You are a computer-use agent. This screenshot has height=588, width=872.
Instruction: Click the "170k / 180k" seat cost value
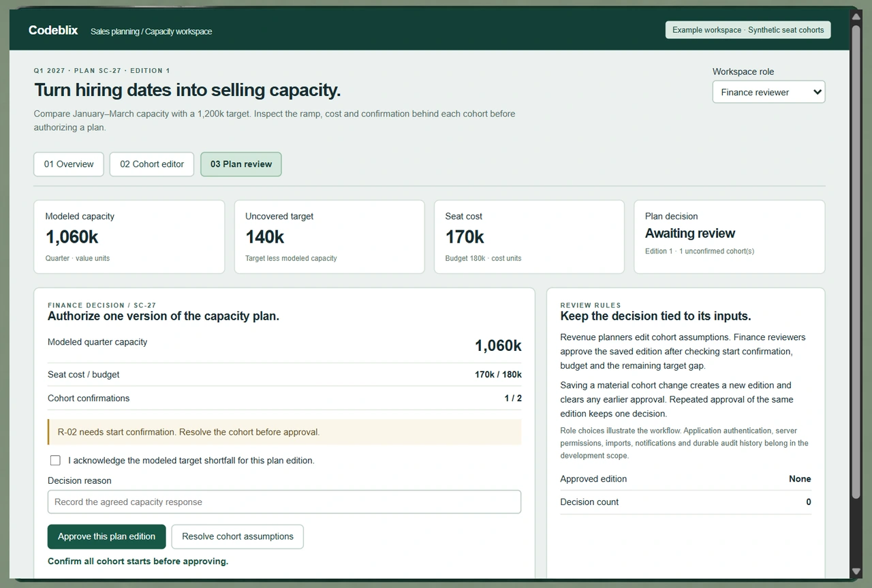pos(498,375)
